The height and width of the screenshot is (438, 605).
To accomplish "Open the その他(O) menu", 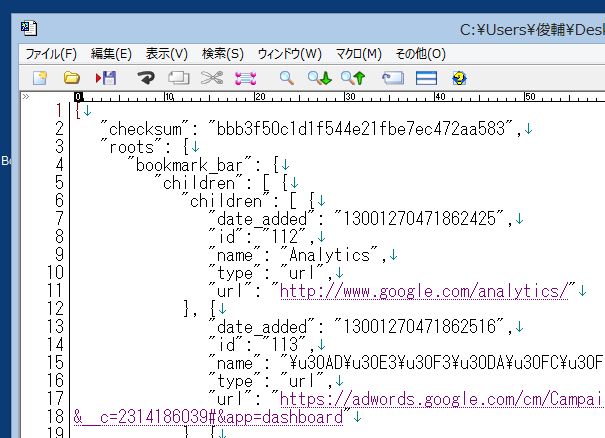I will click(421, 54).
